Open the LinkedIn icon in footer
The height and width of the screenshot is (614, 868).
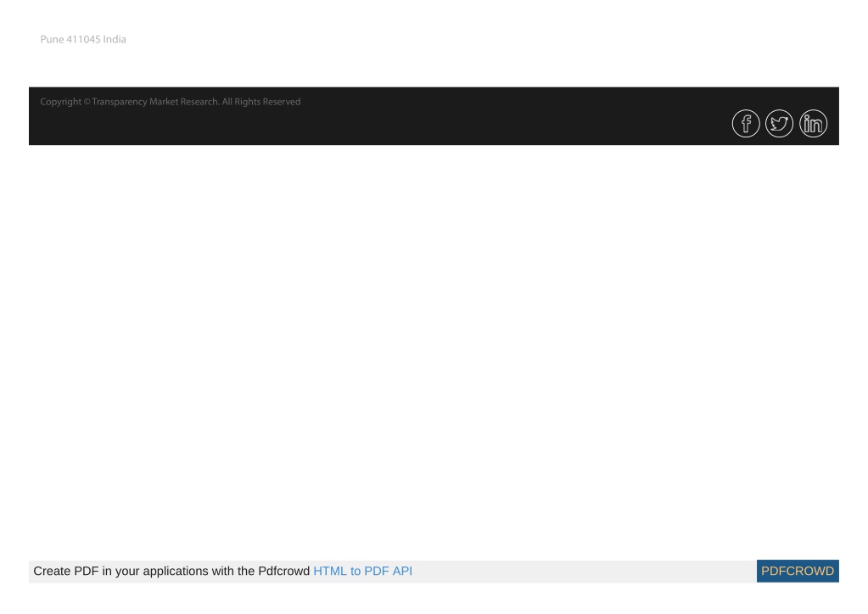pyautogui.click(x=813, y=123)
